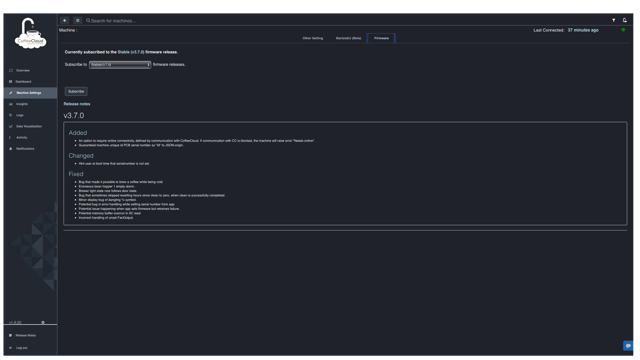The image size is (640, 360).
Task: Open the Stable firmware release dropdown
Action: [x=120, y=64]
